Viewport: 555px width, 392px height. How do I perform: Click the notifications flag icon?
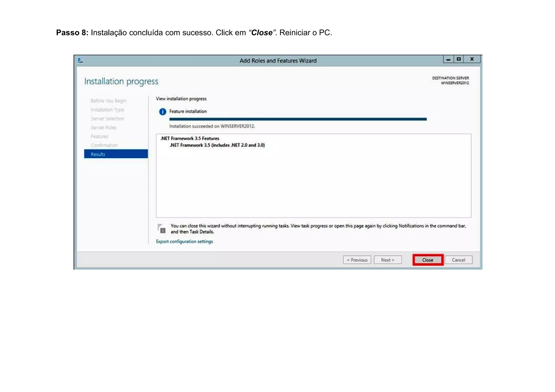(x=162, y=228)
